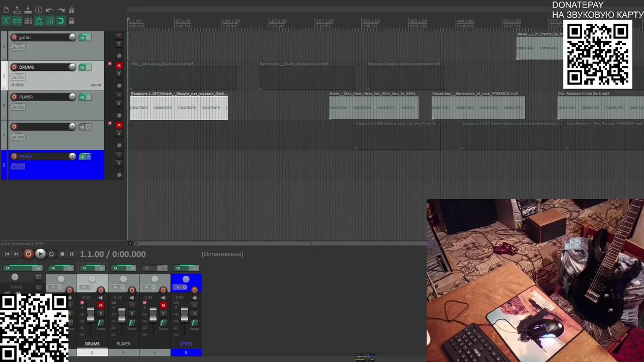Open DRUMS input dropdown in mixer
The image size is (644, 362).
click(x=86, y=287)
